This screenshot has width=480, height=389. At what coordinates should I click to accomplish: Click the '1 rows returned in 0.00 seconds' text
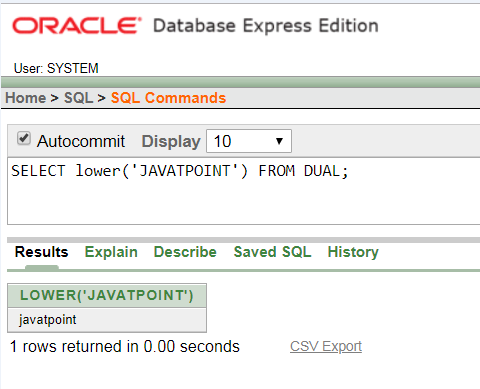pos(125,346)
